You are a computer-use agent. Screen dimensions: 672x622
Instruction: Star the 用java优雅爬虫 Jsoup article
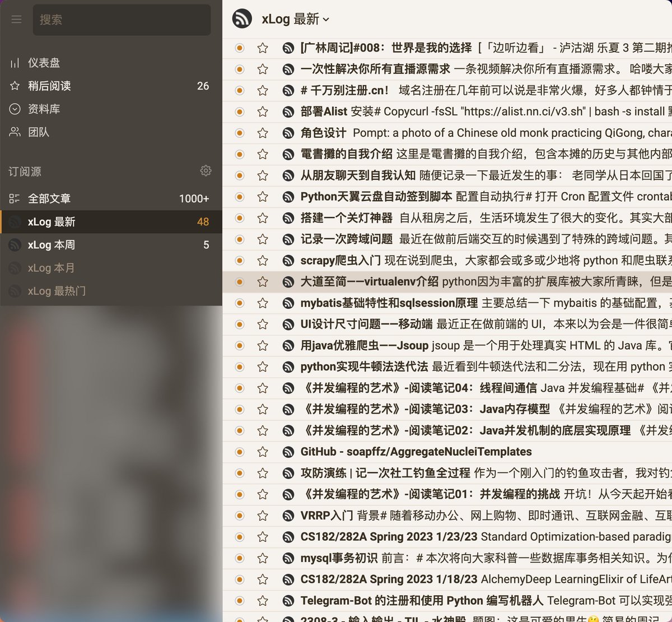[263, 346]
